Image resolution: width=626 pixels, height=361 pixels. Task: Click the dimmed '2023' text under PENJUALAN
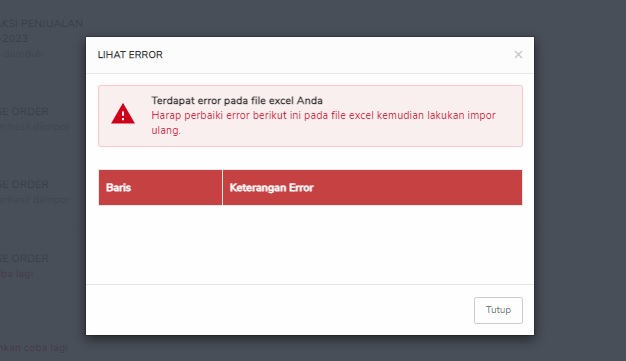click(x=14, y=39)
